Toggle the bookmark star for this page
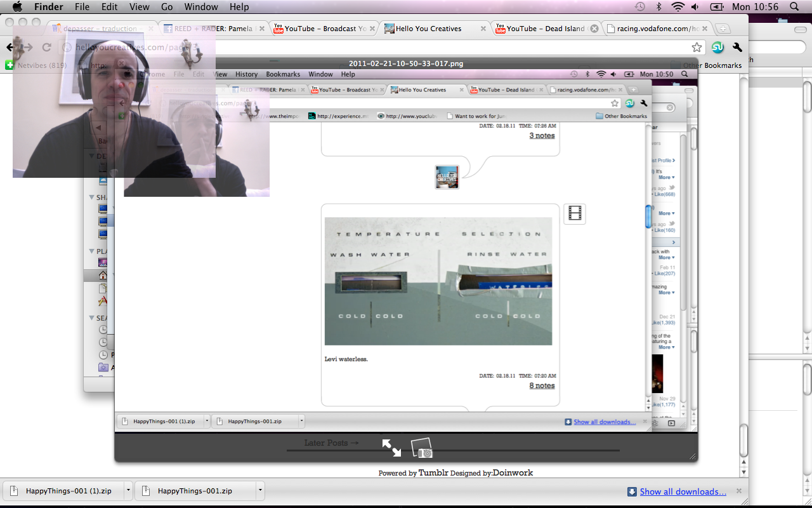The image size is (812, 508). tap(697, 48)
